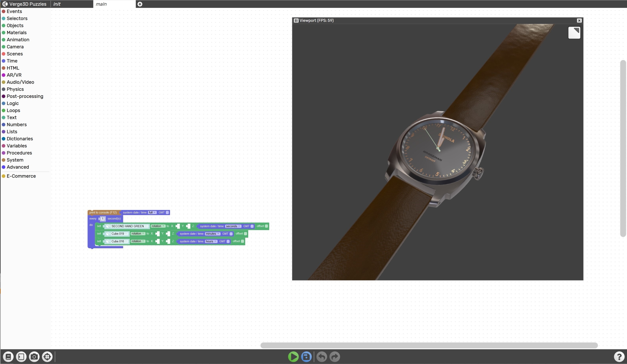Undo the last action arrow icon
Screen dimensions: 627x364
tap(322, 357)
